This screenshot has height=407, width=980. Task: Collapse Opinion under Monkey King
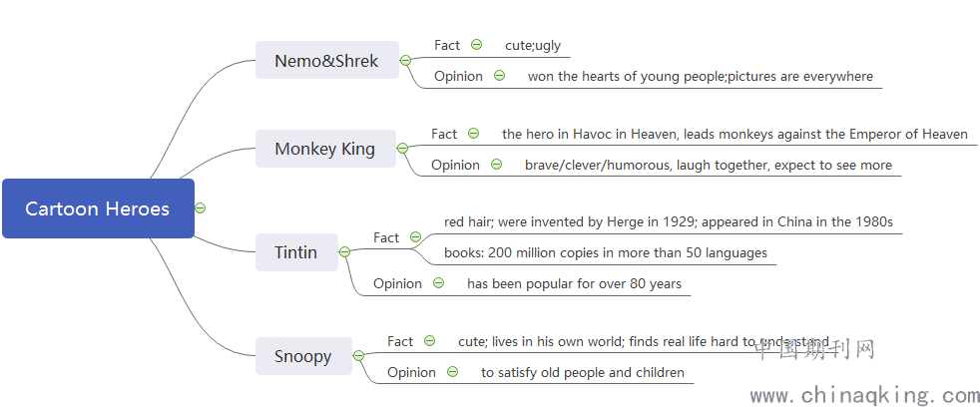pos(496,165)
